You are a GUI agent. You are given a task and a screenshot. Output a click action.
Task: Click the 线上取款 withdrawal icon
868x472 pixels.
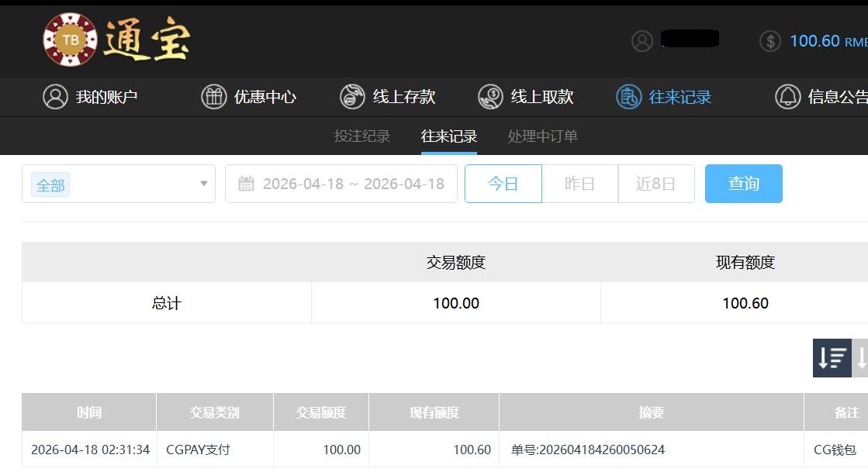[x=490, y=97]
